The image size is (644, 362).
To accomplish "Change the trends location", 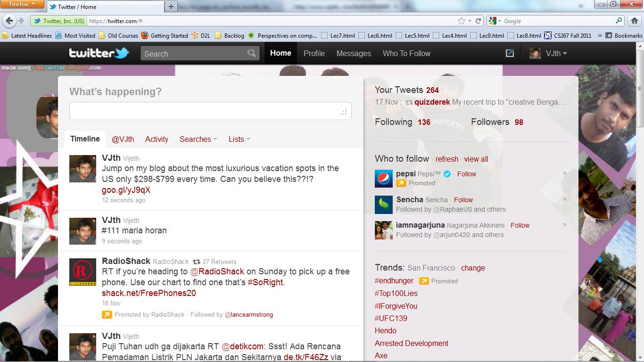I will tap(473, 268).
